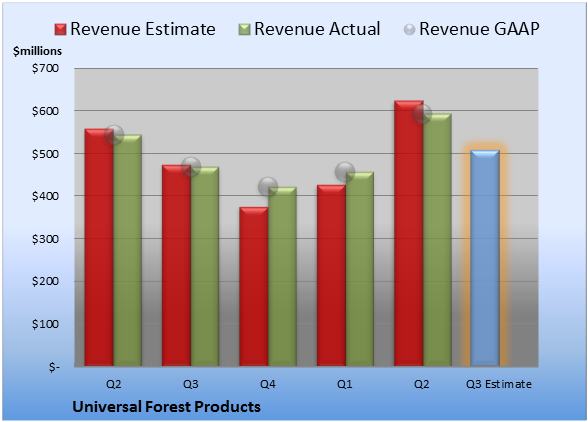Click the '$400' axis value
This screenshot has height=422, width=588.
45,196
